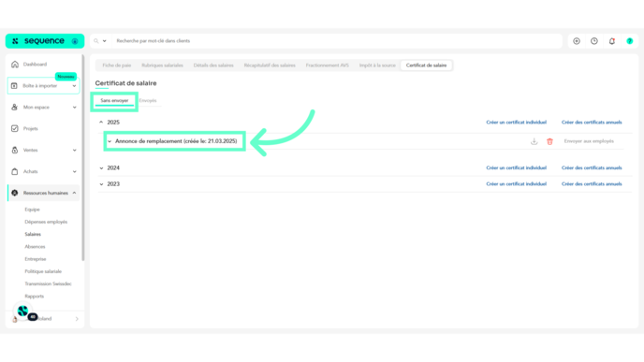Collapse Ressources humaines menu chevron
Viewport: 644px width, 362px height.
coord(74,193)
